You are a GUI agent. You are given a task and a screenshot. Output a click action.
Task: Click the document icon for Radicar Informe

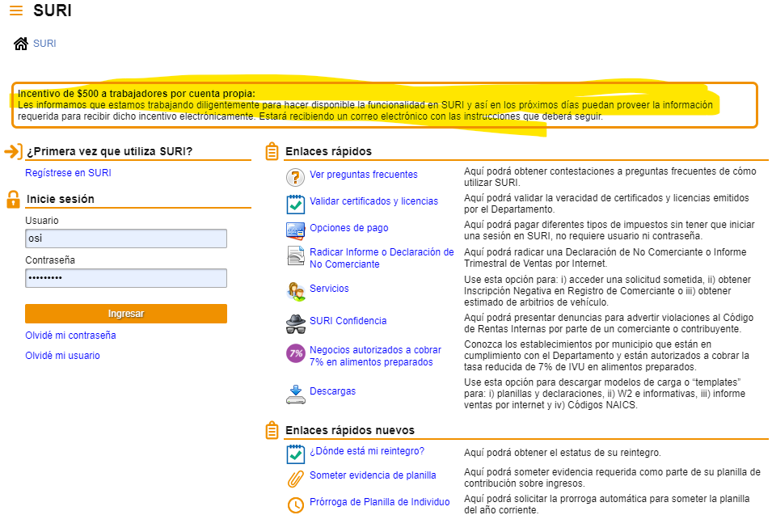tap(295, 255)
